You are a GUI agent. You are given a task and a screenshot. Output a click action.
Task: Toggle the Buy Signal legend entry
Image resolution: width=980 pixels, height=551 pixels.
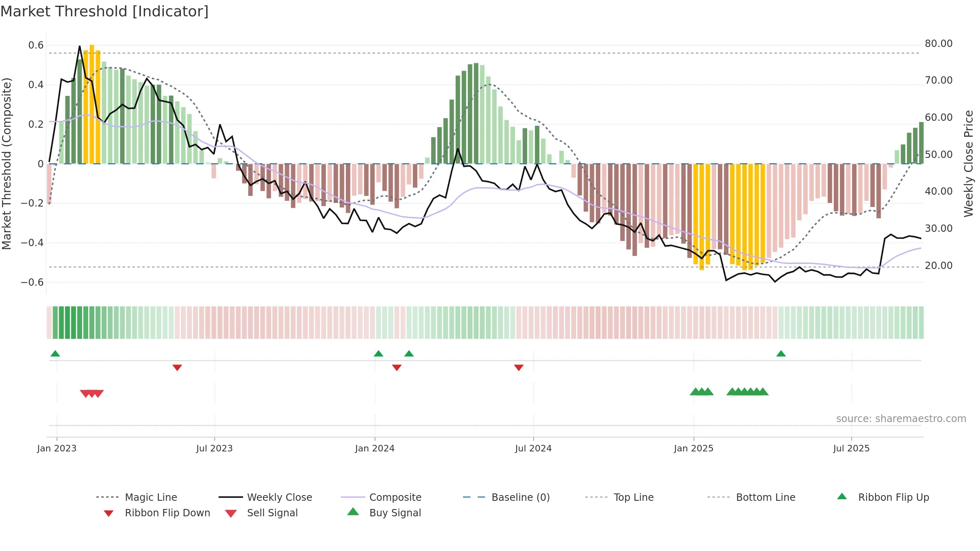[384, 513]
